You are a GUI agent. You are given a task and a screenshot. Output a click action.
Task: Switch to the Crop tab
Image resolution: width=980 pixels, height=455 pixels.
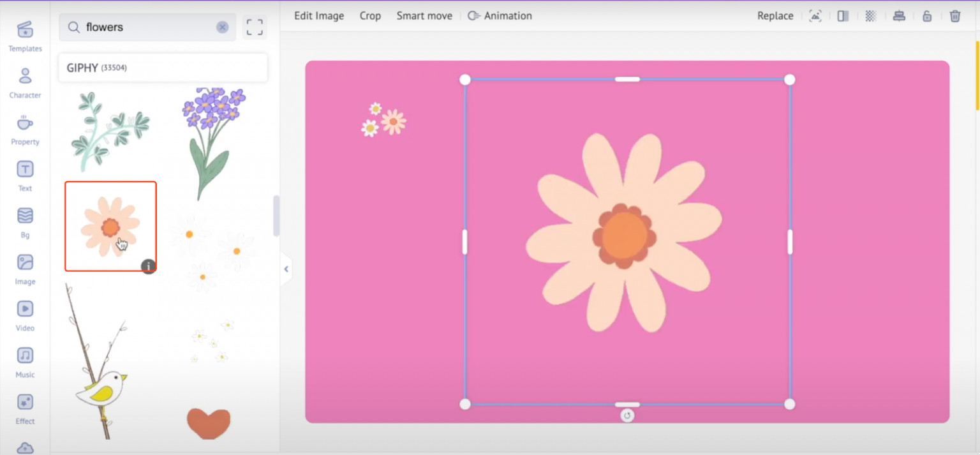370,15
